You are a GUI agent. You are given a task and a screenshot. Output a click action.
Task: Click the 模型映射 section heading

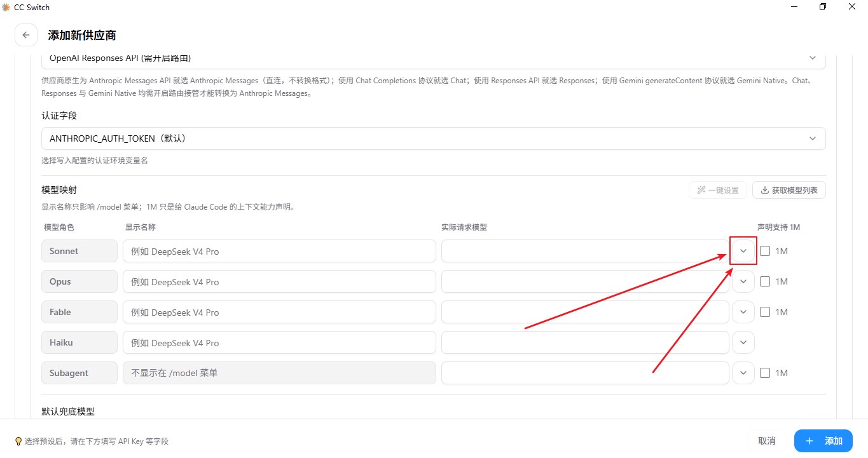(x=59, y=190)
